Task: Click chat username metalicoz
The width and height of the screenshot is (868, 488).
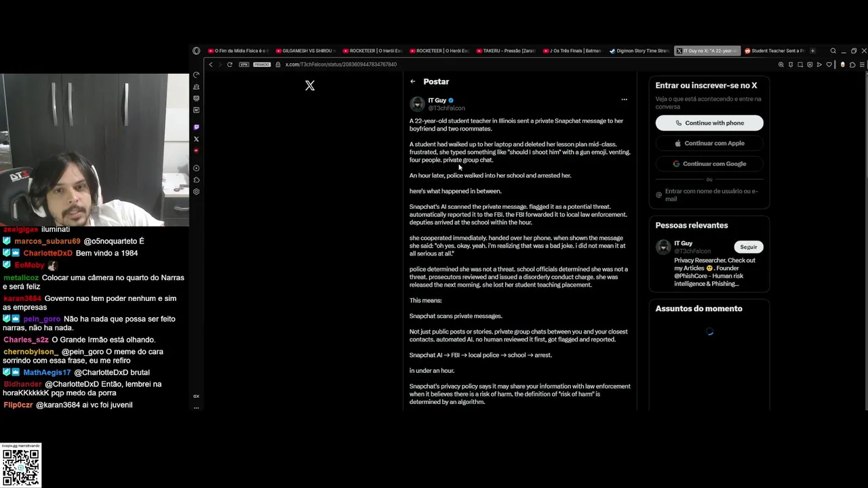Action: (21, 278)
